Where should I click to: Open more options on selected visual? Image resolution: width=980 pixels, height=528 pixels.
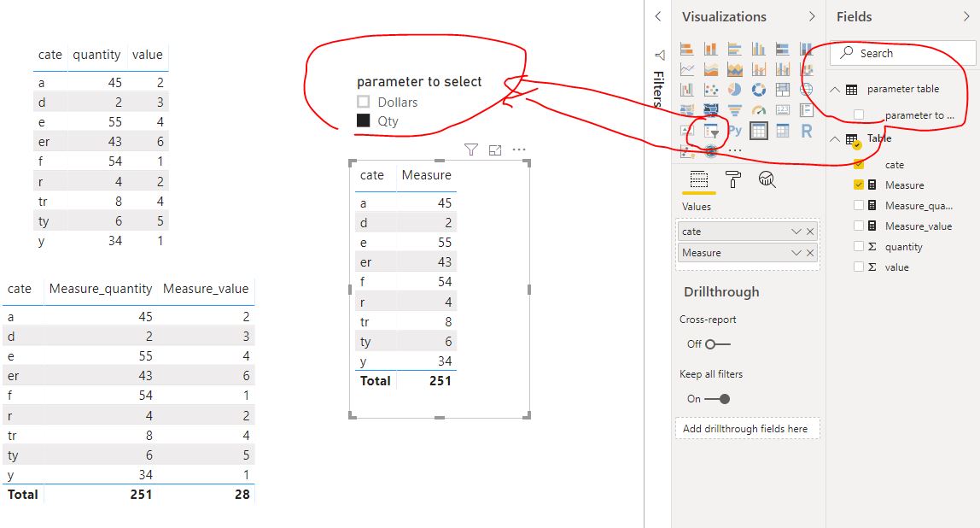tap(519, 150)
